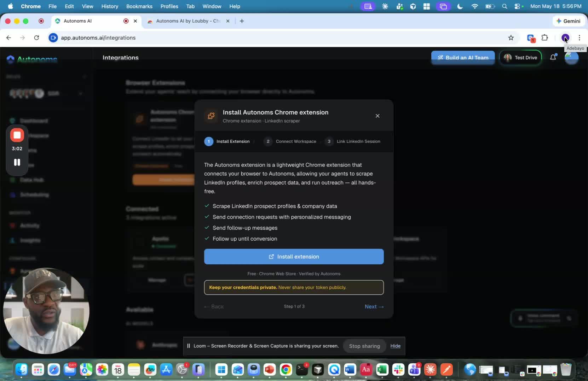Viewport: 588px width, 381px height.
Task: Open the History menu
Action: pyautogui.click(x=110, y=6)
